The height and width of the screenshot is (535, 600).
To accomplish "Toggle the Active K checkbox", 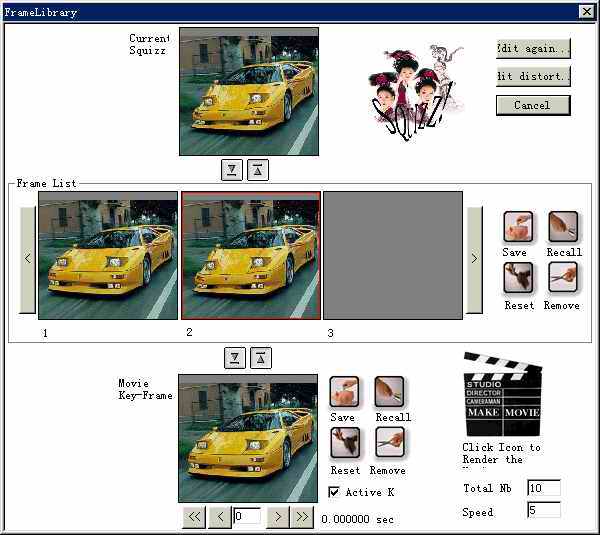I will pos(334,492).
